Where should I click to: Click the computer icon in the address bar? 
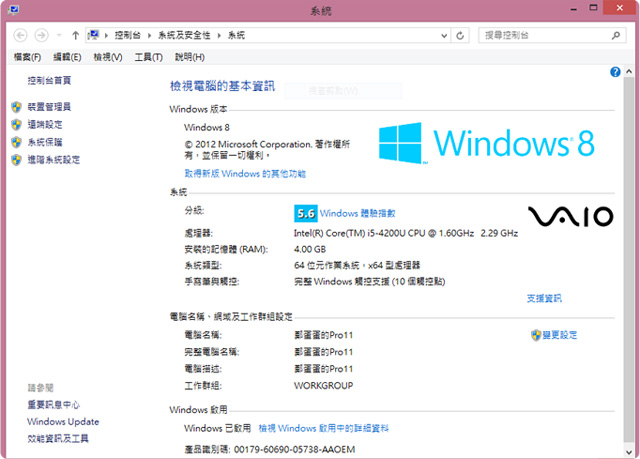coord(93,35)
